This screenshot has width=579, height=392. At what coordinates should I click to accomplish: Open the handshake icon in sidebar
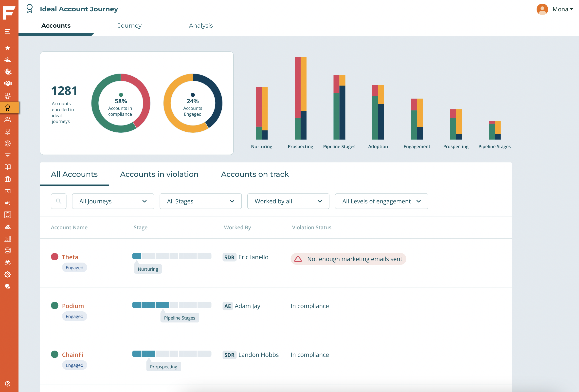[7, 83]
